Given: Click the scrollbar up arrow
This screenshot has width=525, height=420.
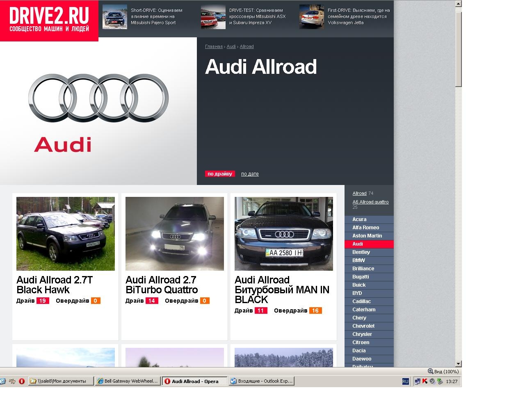Looking at the screenshot, I should (459, 4).
